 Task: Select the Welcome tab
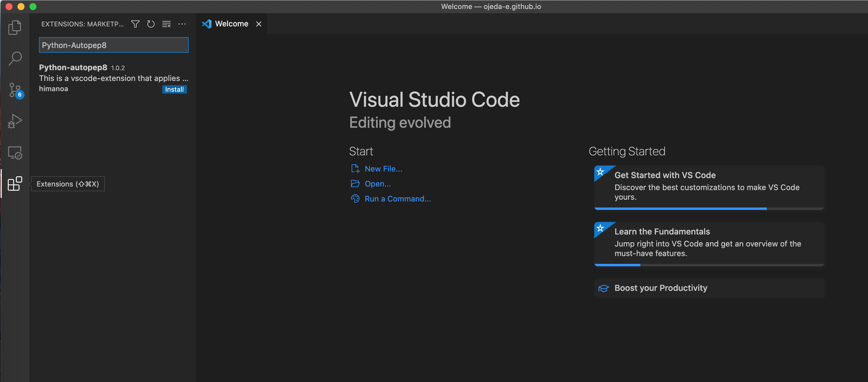(232, 24)
